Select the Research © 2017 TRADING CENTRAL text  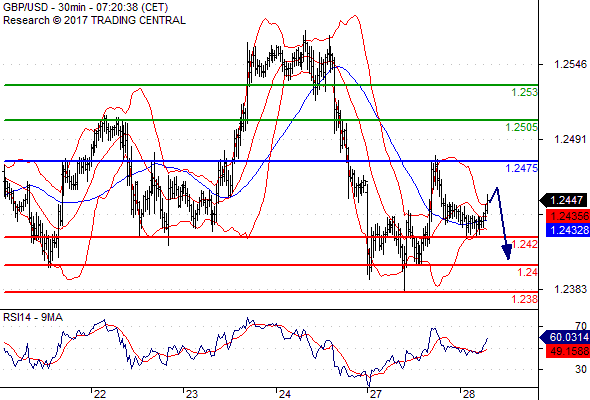(94, 20)
